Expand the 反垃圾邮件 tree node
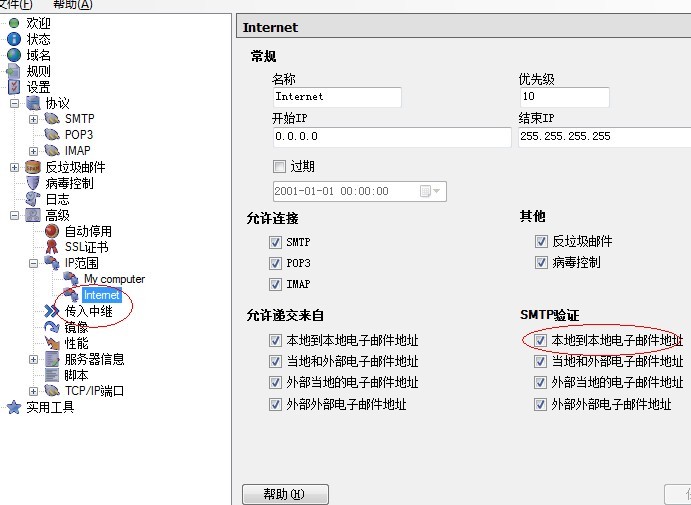This screenshot has height=505, width=691. coord(15,167)
